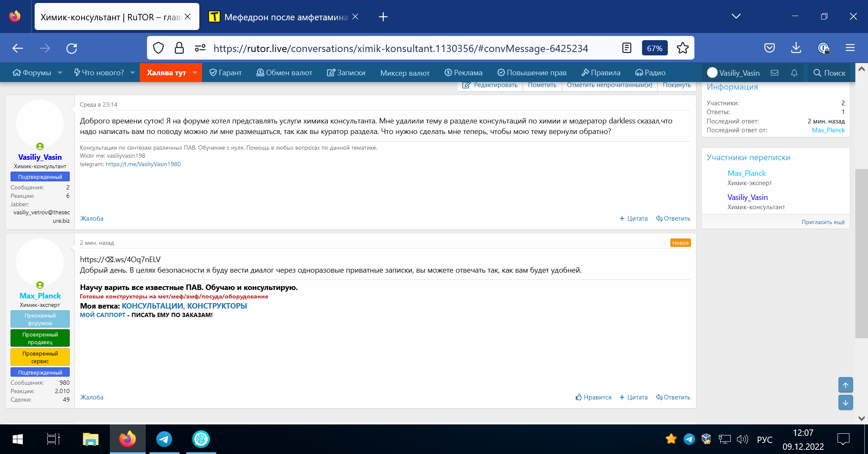Expand the Форумы menu arrow
Image resolution: width=868 pixels, height=454 pixels.
tap(60, 73)
